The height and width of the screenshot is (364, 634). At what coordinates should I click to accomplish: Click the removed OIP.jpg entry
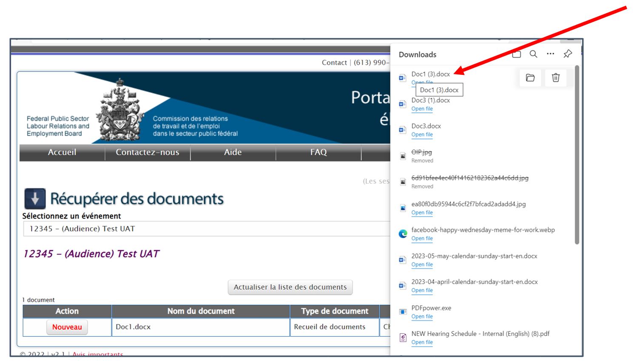click(x=421, y=152)
